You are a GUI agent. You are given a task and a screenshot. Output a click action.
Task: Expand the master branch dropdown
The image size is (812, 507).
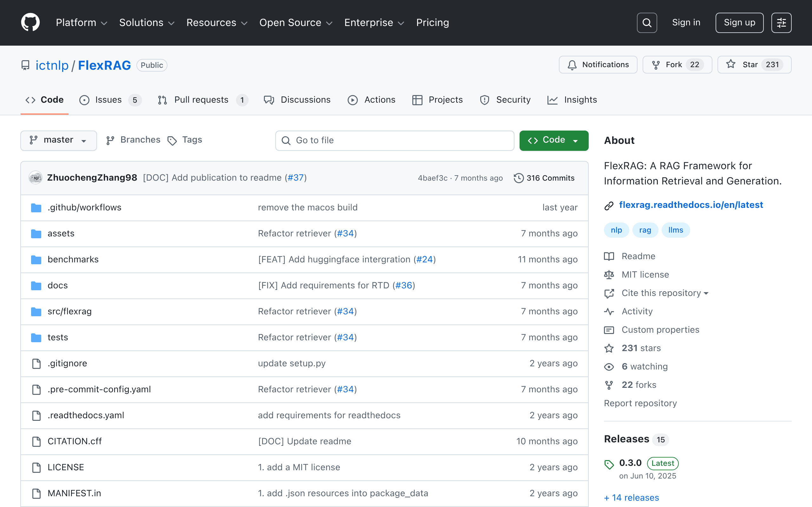tap(59, 140)
